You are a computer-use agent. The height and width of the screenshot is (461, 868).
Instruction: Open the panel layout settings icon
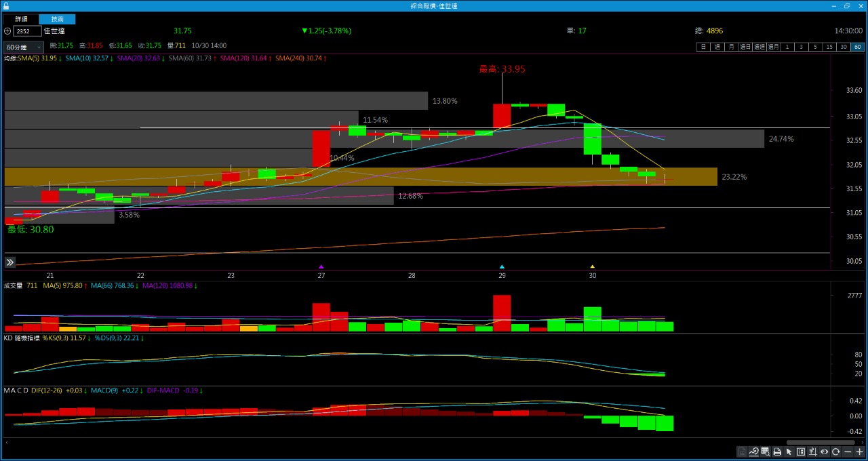pyautogui.click(x=801, y=452)
